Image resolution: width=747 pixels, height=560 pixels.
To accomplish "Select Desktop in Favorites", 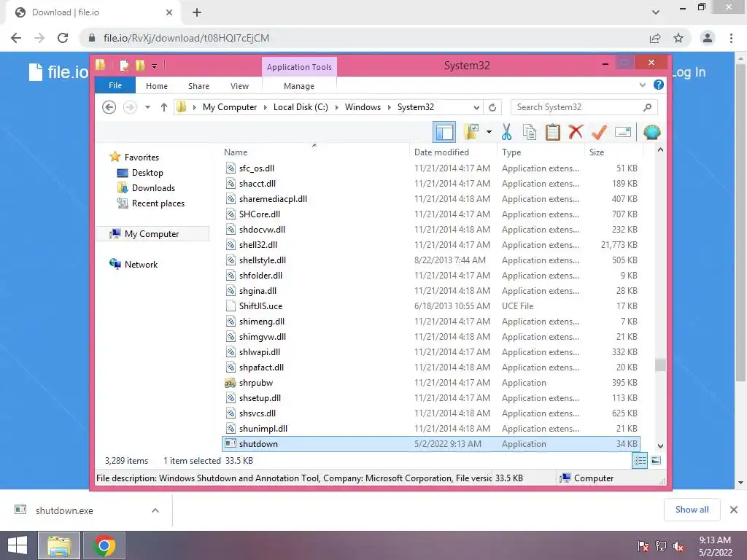I will (x=147, y=173).
